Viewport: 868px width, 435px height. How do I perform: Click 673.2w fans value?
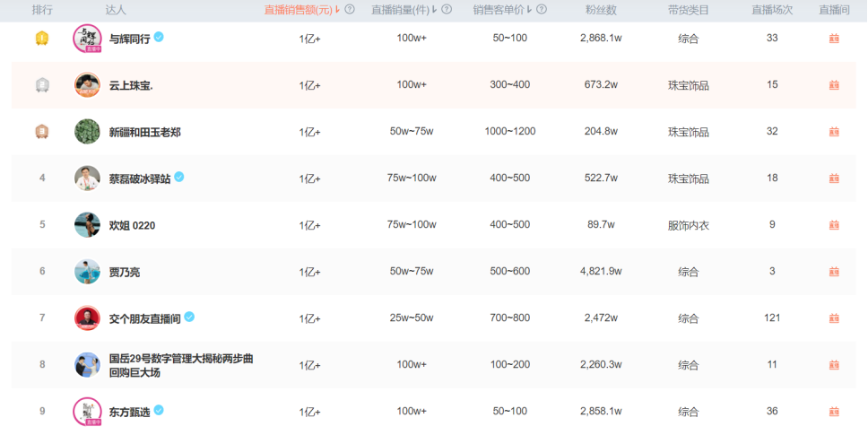pyautogui.click(x=601, y=84)
